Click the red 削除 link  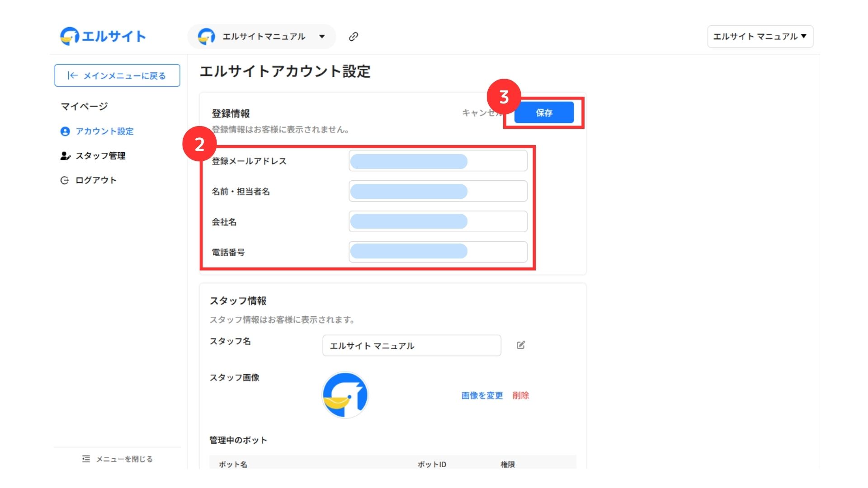pos(520,395)
